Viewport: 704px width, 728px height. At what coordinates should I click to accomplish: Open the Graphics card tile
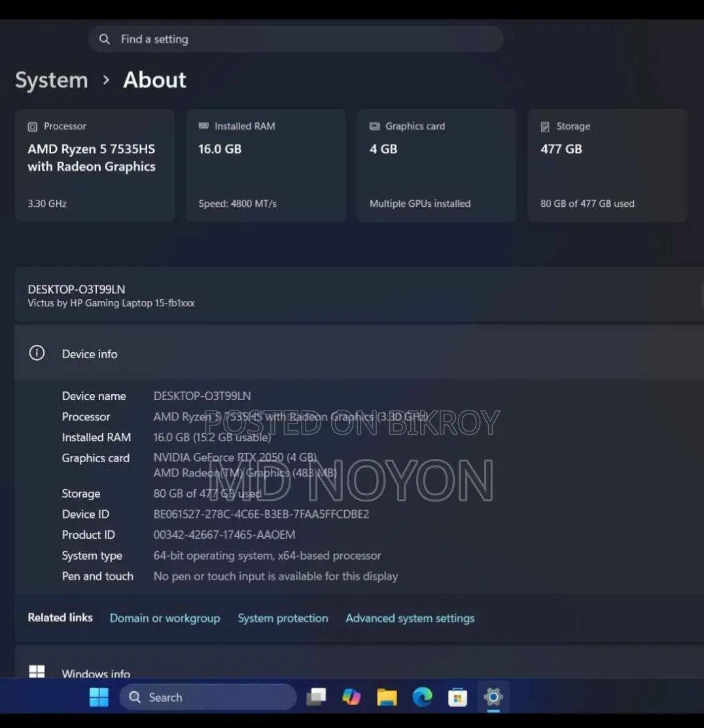pos(436,165)
